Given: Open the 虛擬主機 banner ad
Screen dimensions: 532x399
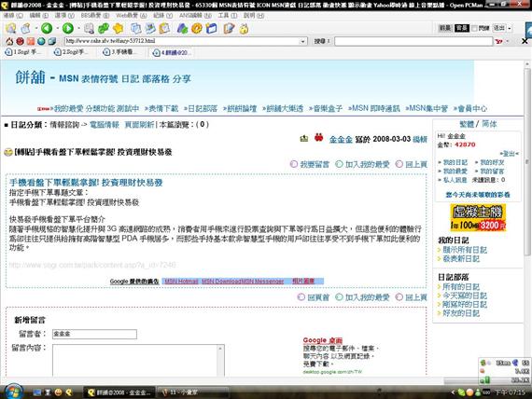Looking at the screenshot, I should pos(478,217).
